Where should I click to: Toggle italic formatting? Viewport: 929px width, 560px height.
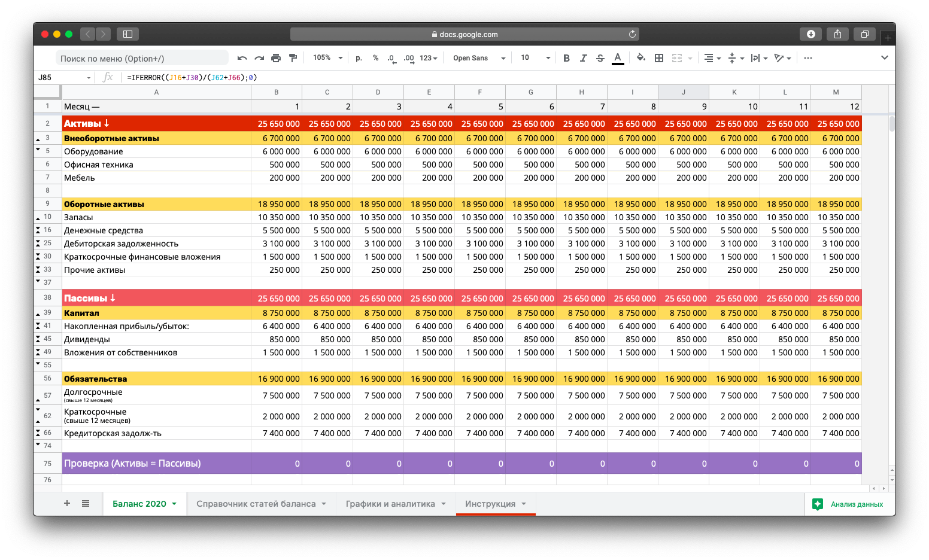(x=583, y=58)
